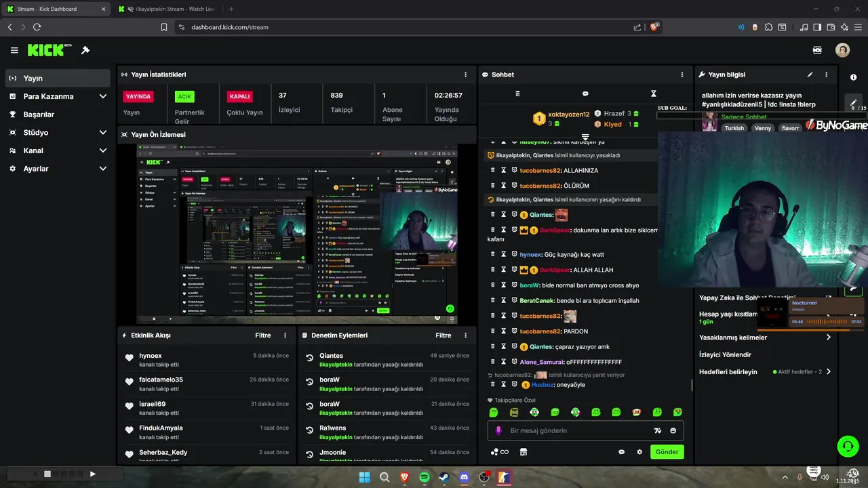This screenshot has height=488, width=868.
Task: Edit stream info with pencil icon
Action: tap(810, 75)
